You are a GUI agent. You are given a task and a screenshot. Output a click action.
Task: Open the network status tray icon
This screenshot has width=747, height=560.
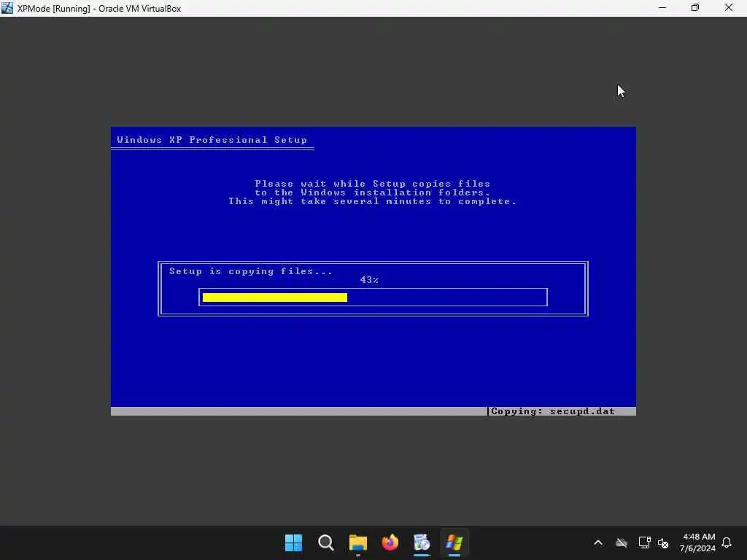pyautogui.click(x=644, y=542)
